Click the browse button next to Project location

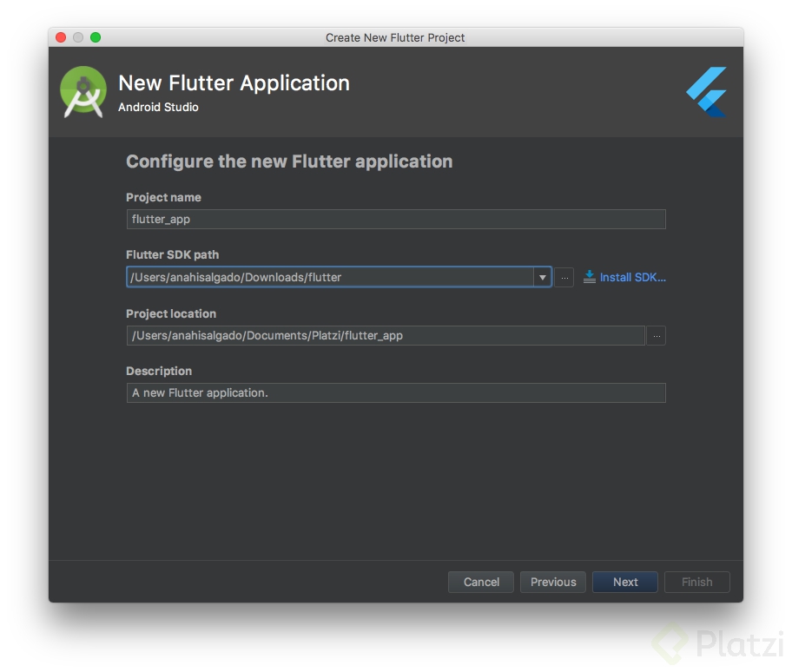point(657,335)
